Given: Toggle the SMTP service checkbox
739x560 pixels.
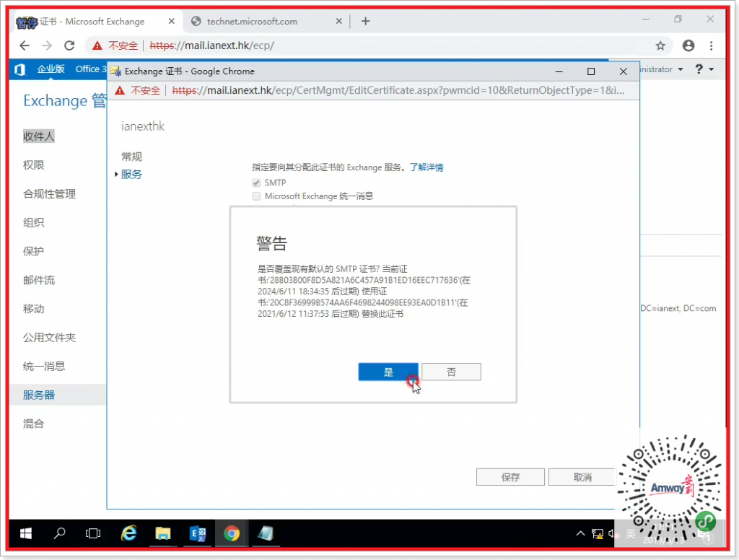Looking at the screenshot, I should (256, 183).
